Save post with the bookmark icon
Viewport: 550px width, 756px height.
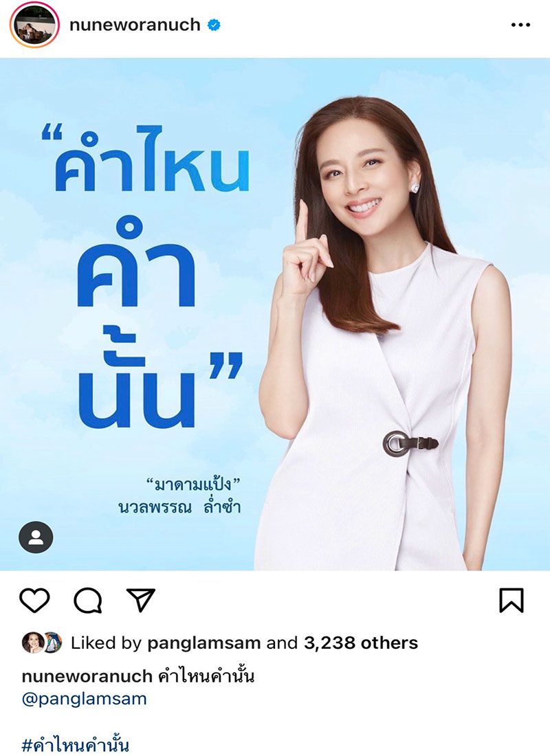coord(511,600)
